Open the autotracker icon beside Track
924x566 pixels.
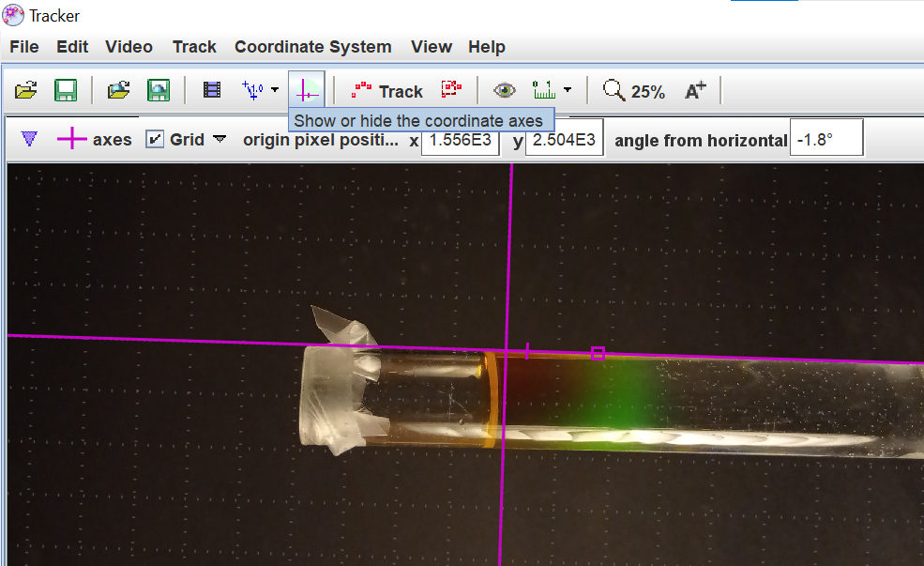pos(451,89)
